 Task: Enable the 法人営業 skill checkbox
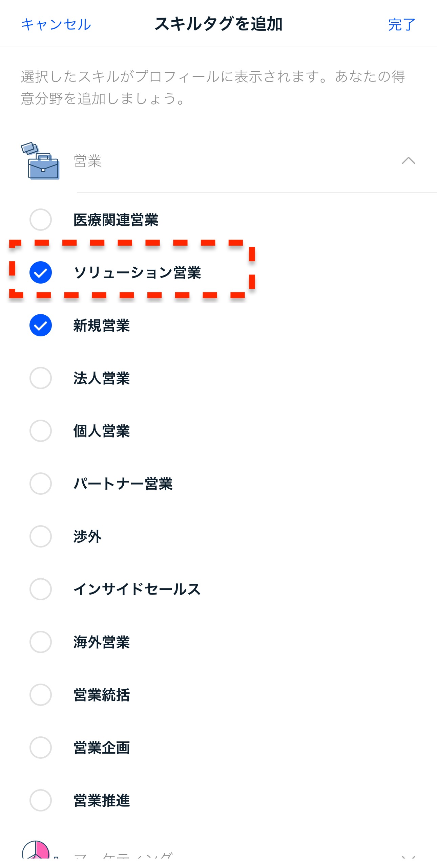41,378
